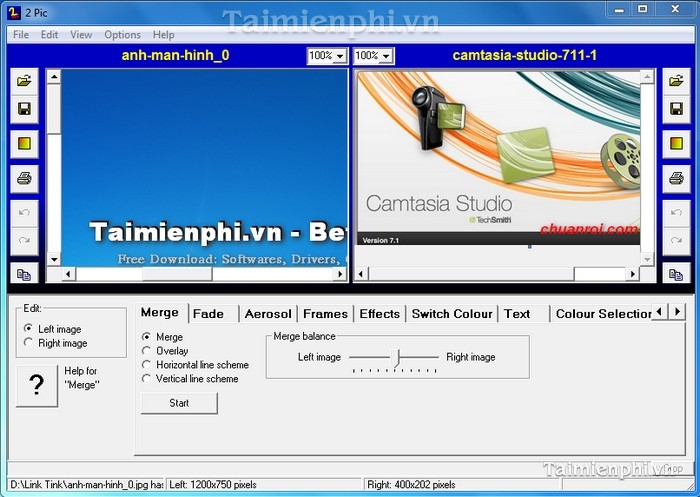Open the Options menu
Image resolution: width=700 pixels, height=497 pixels.
(122, 34)
